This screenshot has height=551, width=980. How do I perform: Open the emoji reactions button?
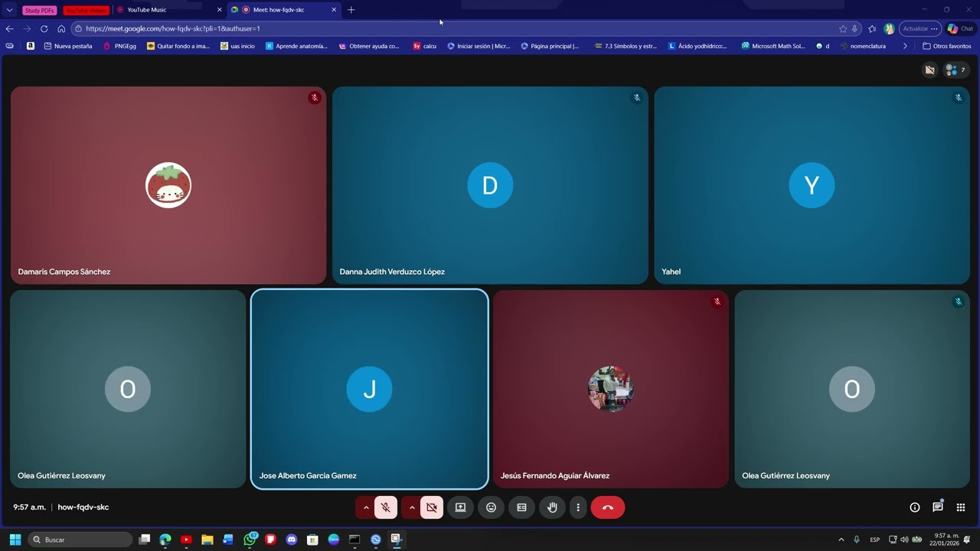491,507
